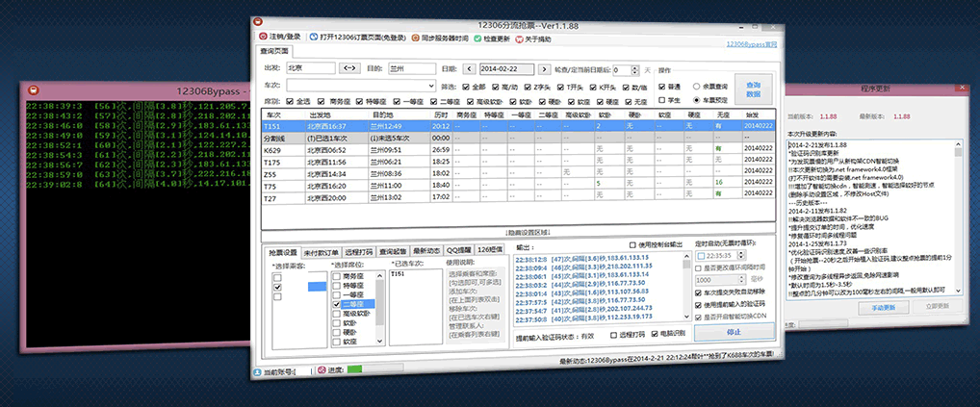Screen dimensions: 980x407
Task: Swap departure and destination with the <-> button
Action: pos(349,68)
